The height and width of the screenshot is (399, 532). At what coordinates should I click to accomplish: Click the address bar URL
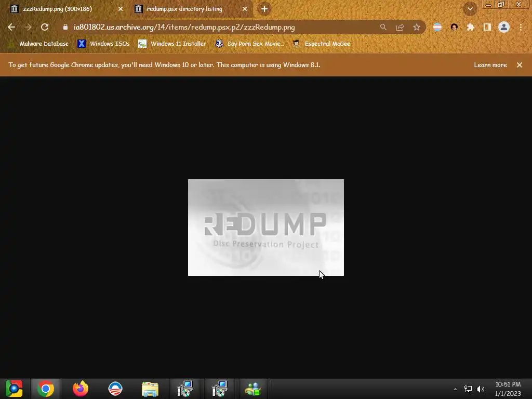184,27
